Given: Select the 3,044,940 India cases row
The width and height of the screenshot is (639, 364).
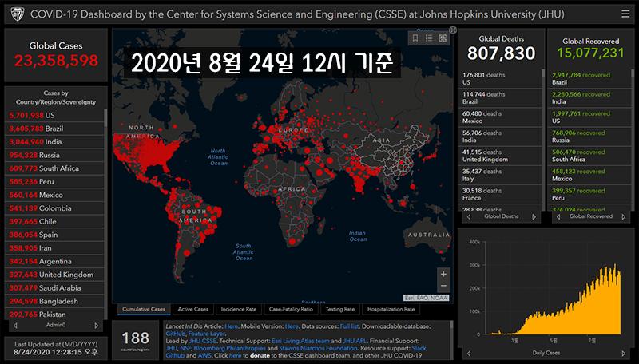Looking at the screenshot, I should tap(54, 142).
